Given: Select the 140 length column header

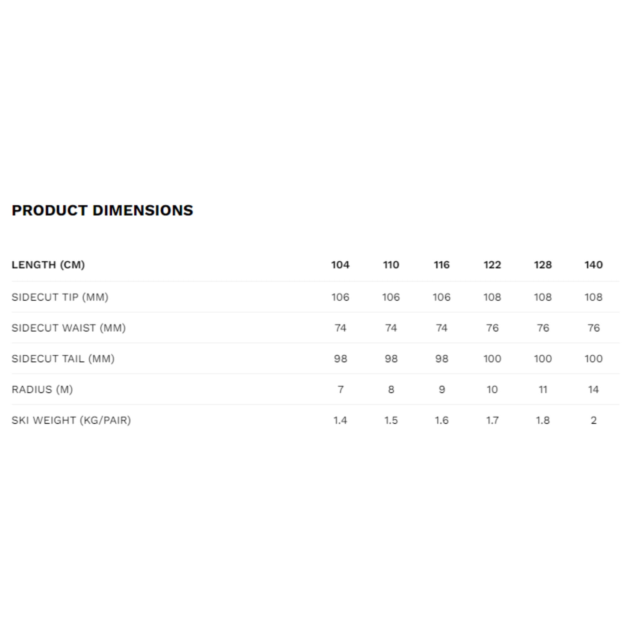Looking at the screenshot, I should 593,265.
